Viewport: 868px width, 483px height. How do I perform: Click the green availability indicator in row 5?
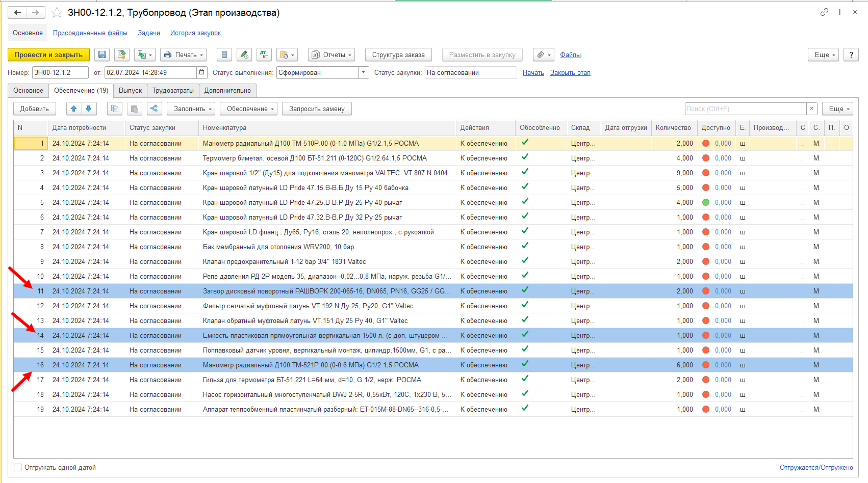tap(706, 202)
